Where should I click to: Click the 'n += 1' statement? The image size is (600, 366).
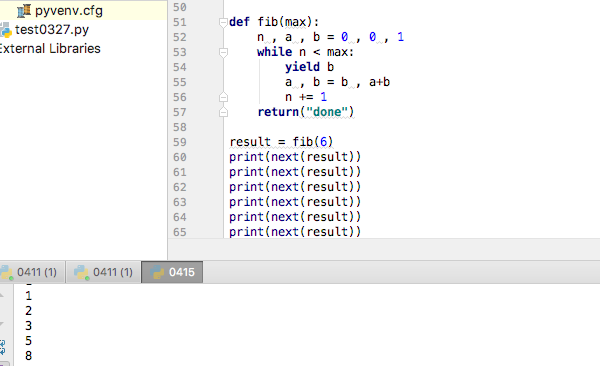306,97
